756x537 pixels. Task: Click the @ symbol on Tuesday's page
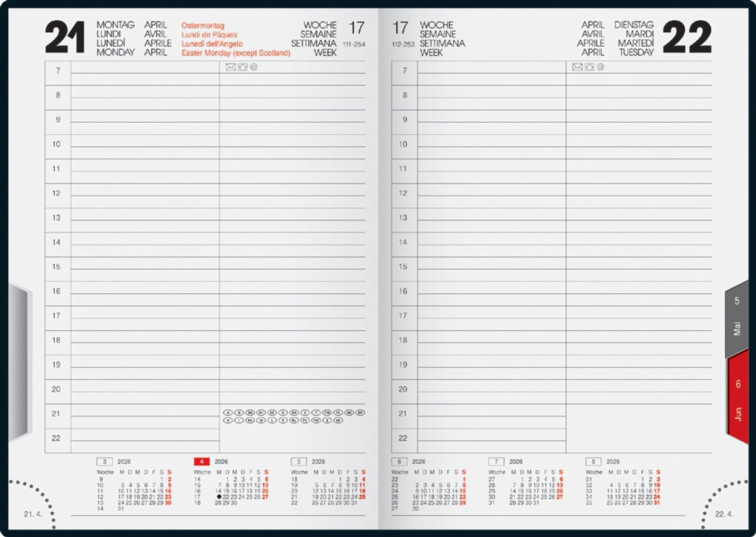tap(600, 67)
